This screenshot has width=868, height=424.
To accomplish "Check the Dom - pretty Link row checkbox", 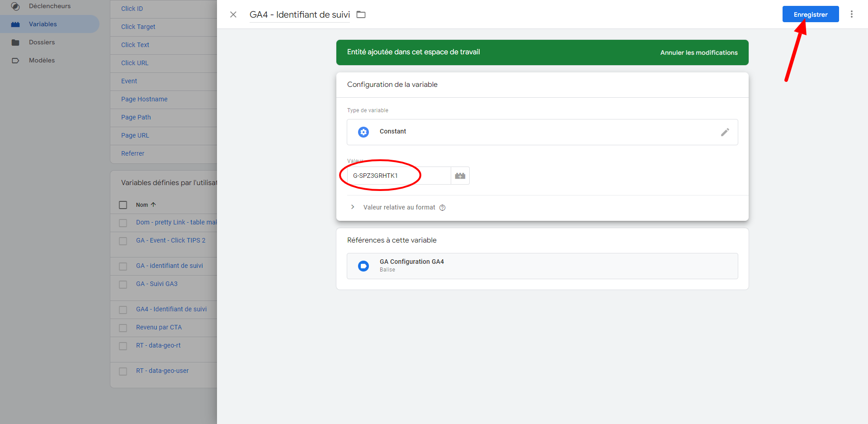I will [123, 223].
